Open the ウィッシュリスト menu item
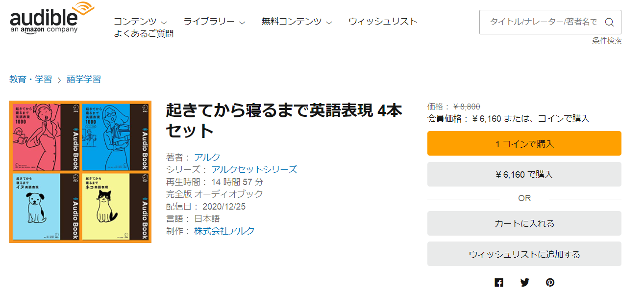The height and width of the screenshot is (296, 644). point(383,22)
